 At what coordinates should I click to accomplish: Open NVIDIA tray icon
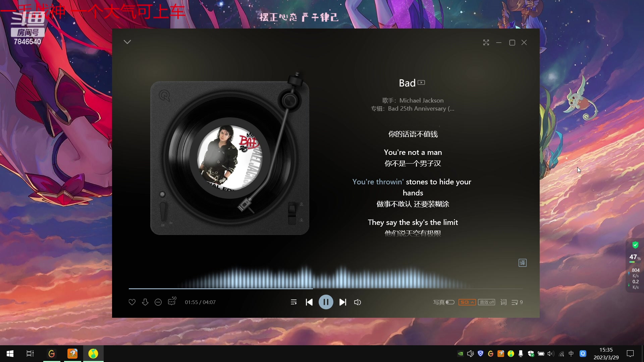(x=461, y=354)
